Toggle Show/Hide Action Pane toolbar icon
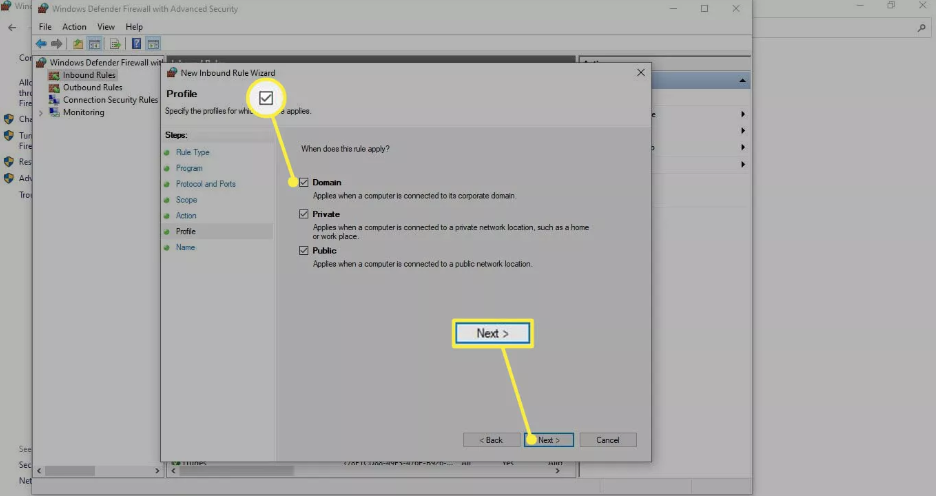936x496 pixels. [x=153, y=44]
